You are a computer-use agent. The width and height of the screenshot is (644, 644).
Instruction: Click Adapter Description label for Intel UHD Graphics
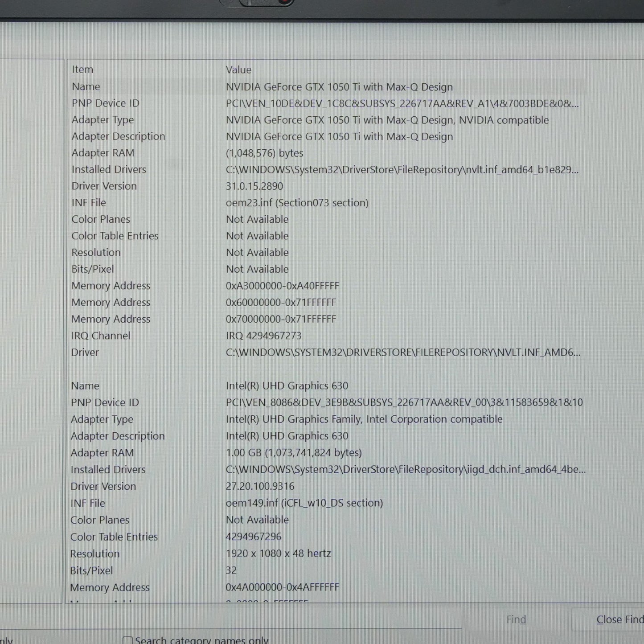[118, 436]
